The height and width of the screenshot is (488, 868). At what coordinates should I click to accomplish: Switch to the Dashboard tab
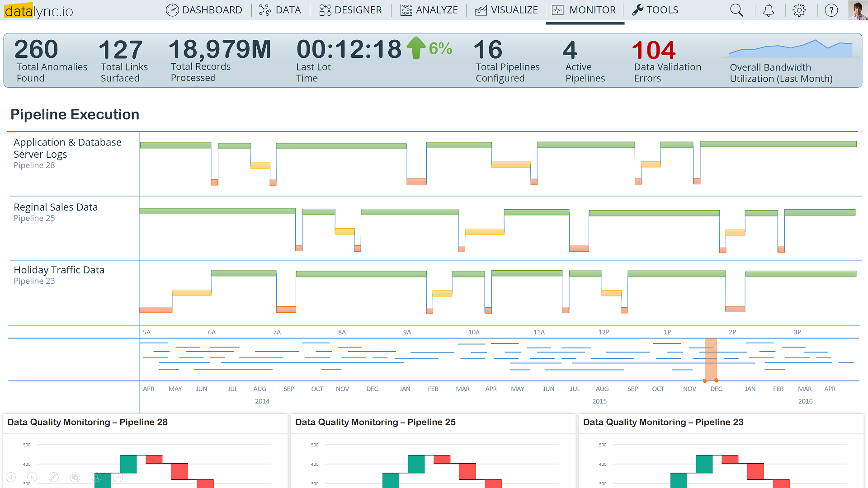point(204,10)
